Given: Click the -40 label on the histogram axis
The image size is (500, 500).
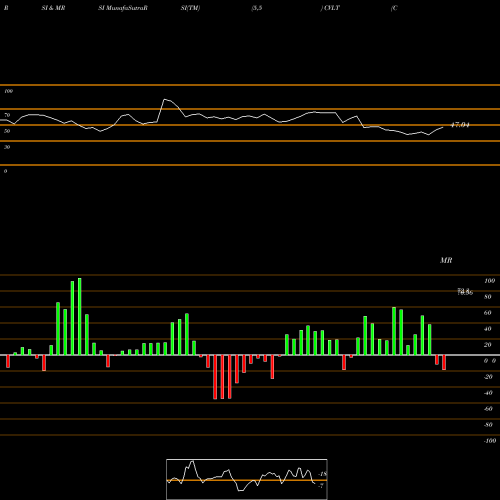Looking at the screenshot, I should (488, 393).
